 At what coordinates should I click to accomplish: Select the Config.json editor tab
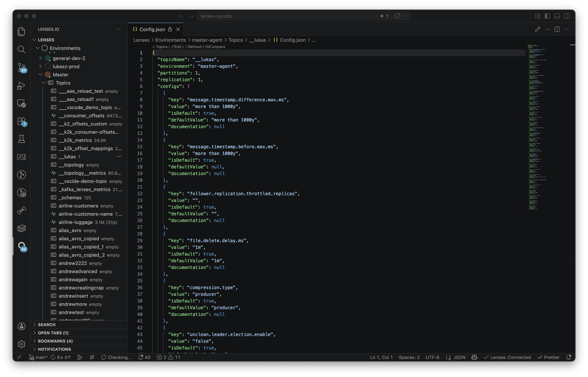[156, 29]
